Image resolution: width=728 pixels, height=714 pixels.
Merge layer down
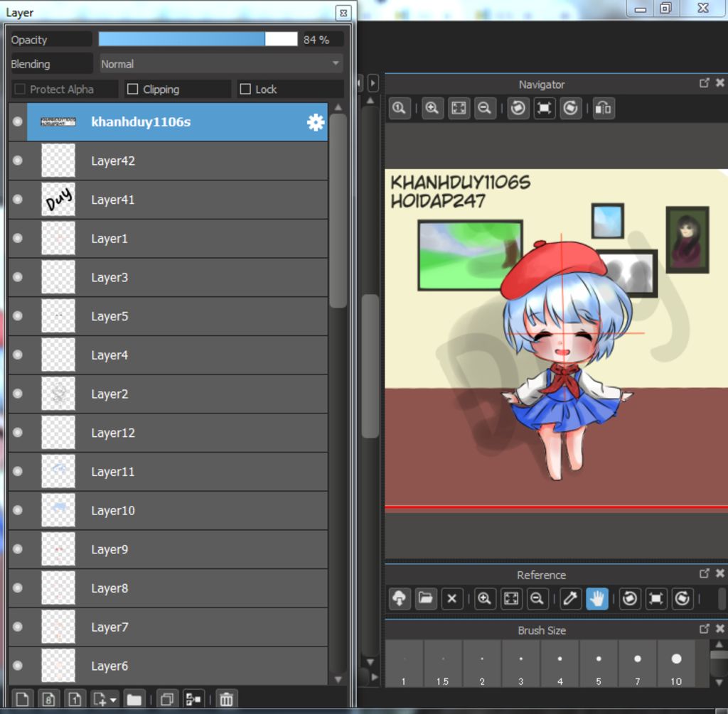[x=193, y=698]
